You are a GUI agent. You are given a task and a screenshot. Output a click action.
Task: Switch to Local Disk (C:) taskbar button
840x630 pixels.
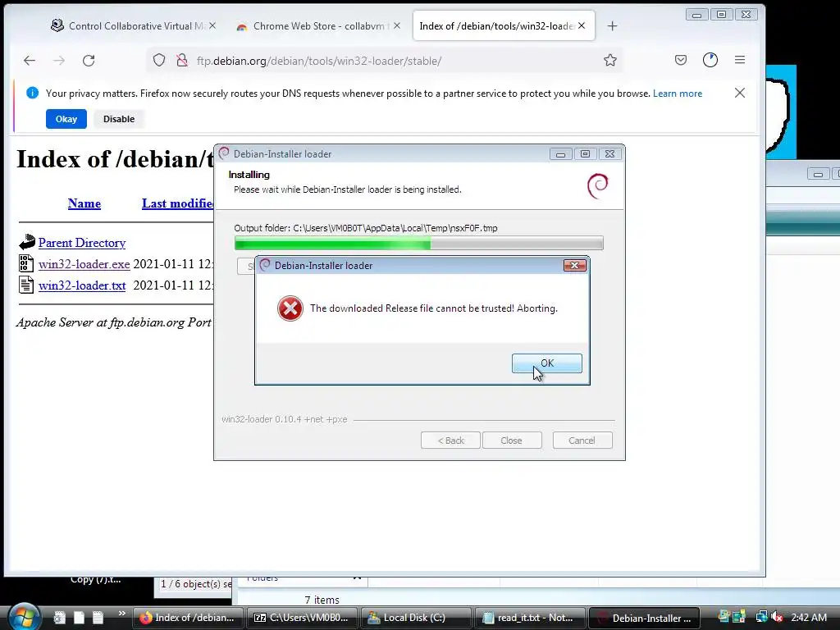tap(416, 618)
